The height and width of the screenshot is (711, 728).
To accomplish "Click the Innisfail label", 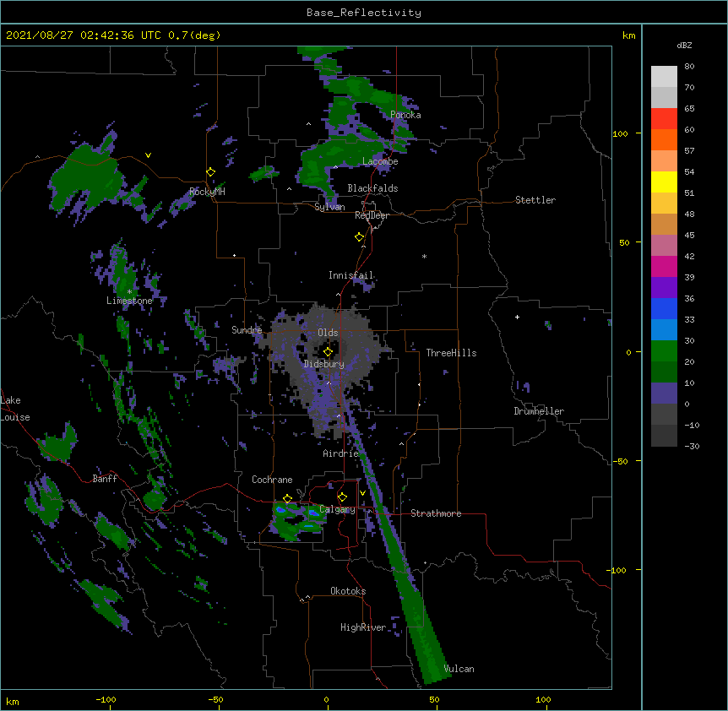I will 350,275.
